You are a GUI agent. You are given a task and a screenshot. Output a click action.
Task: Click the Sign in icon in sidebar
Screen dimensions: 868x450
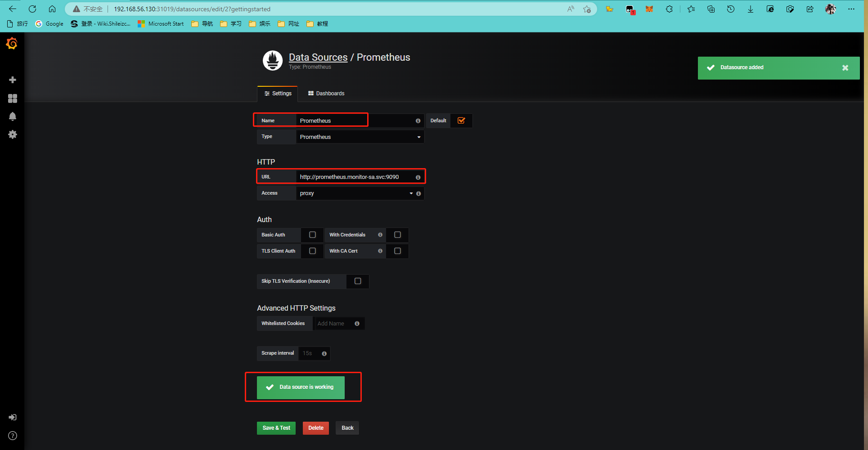(13, 417)
